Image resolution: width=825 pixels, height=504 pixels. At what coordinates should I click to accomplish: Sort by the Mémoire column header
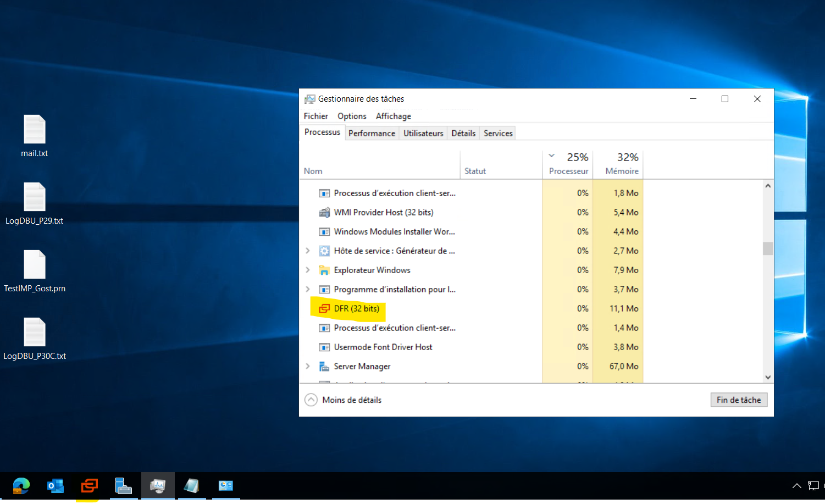[x=622, y=171]
